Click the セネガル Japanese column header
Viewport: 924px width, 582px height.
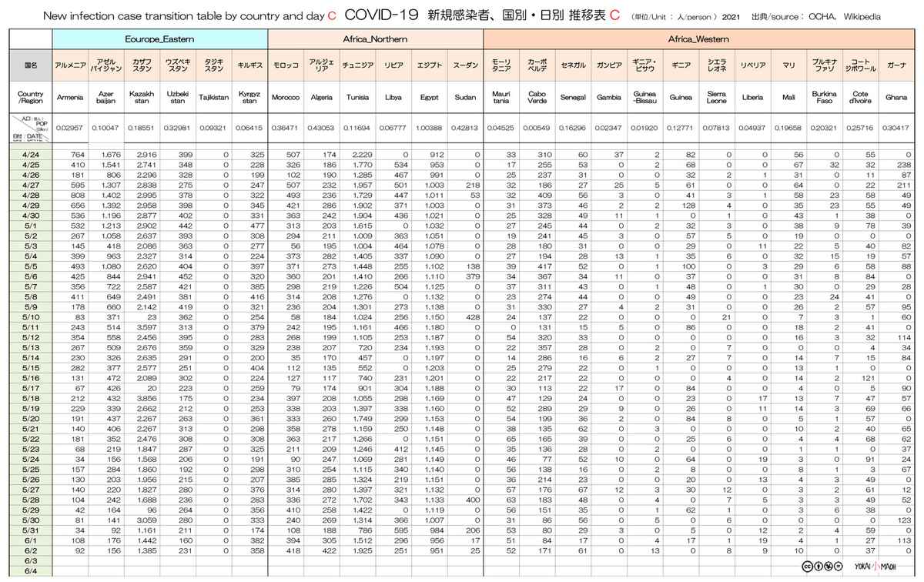pyautogui.click(x=573, y=65)
